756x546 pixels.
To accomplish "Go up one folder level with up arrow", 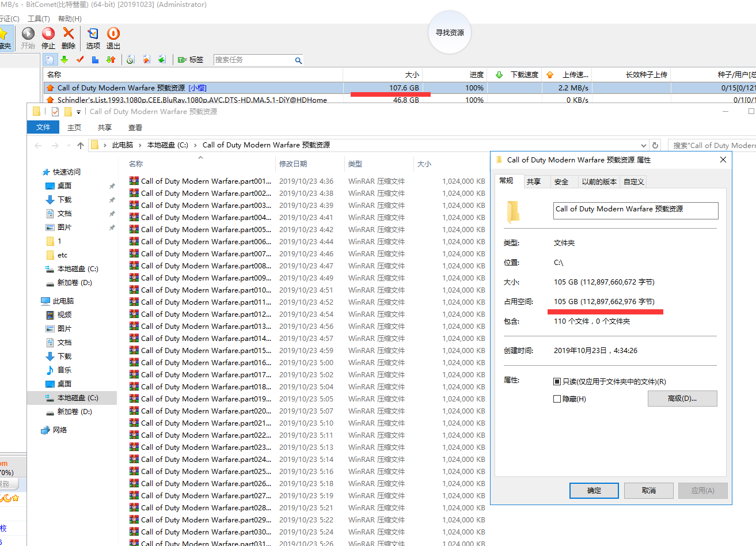I will tap(81, 145).
